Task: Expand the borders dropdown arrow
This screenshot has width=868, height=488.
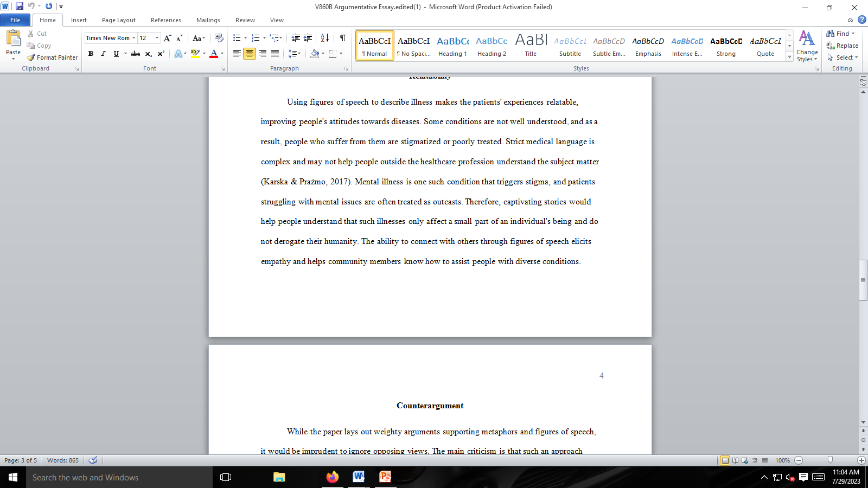Action: pyautogui.click(x=341, y=54)
